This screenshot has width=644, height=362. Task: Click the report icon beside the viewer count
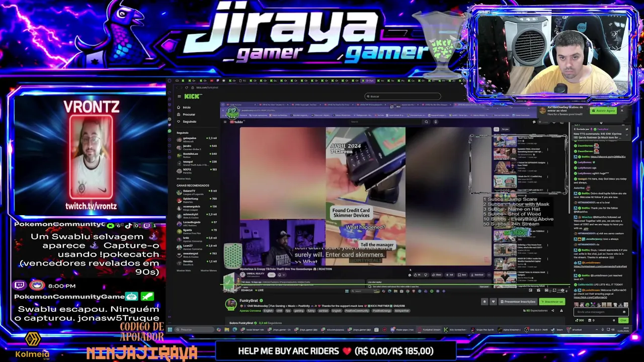coord(561,311)
